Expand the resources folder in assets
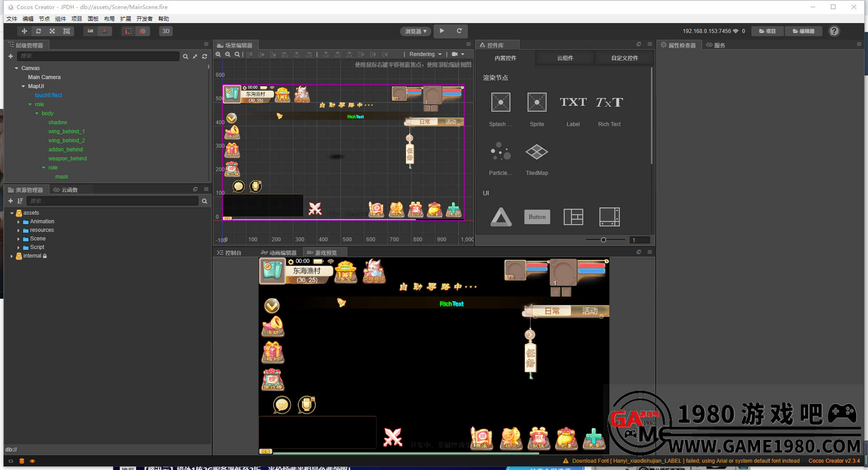The height and width of the screenshot is (470, 868). click(19, 230)
